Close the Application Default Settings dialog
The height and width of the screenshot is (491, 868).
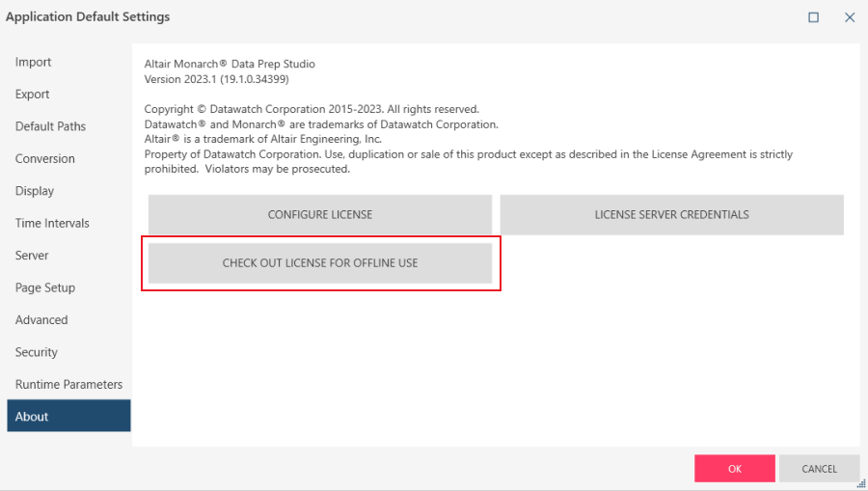pos(850,17)
